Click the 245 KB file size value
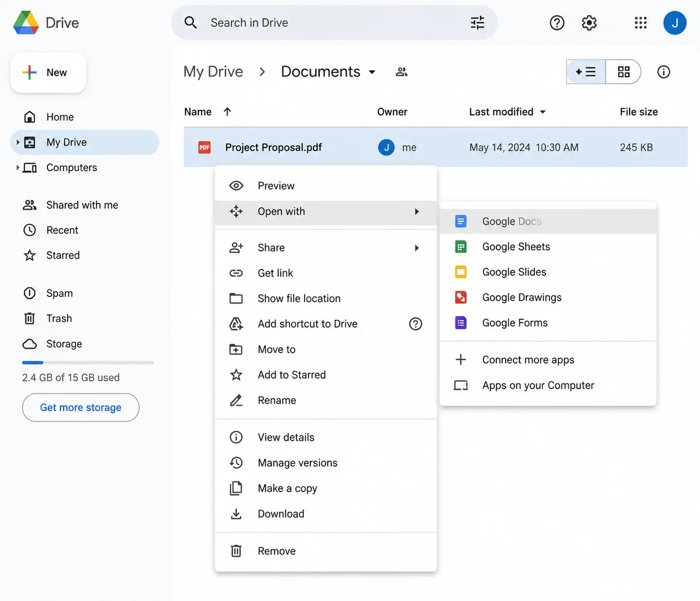This screenshot has height=601, width=700. pos(636,147)
